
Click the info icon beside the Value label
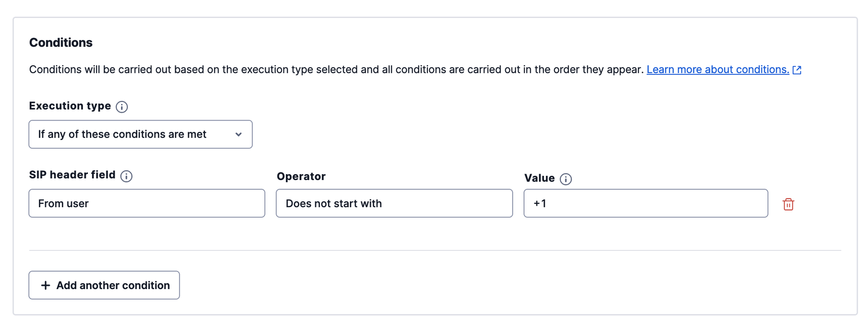coord(566,178)
